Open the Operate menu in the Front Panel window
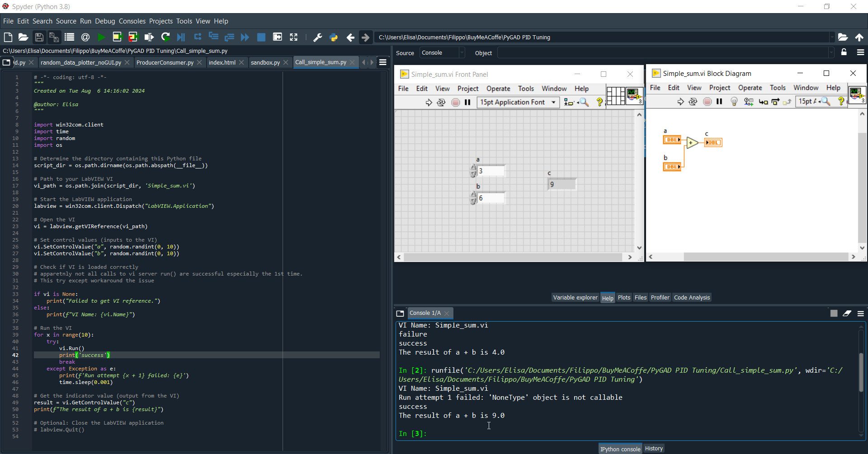Image resolution: width=868 pixels, height=454 pixels. (498, 89)
